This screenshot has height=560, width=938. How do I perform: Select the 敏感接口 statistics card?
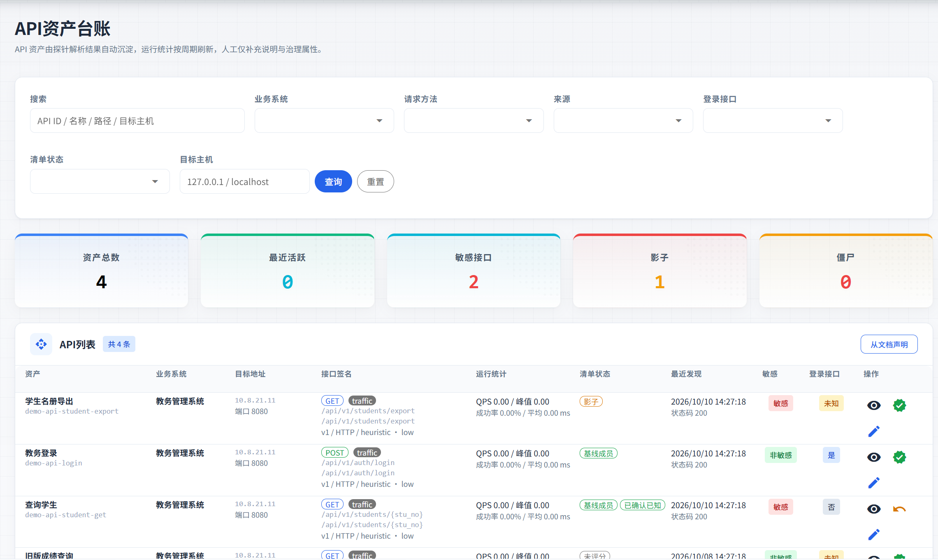click(474, 271)
